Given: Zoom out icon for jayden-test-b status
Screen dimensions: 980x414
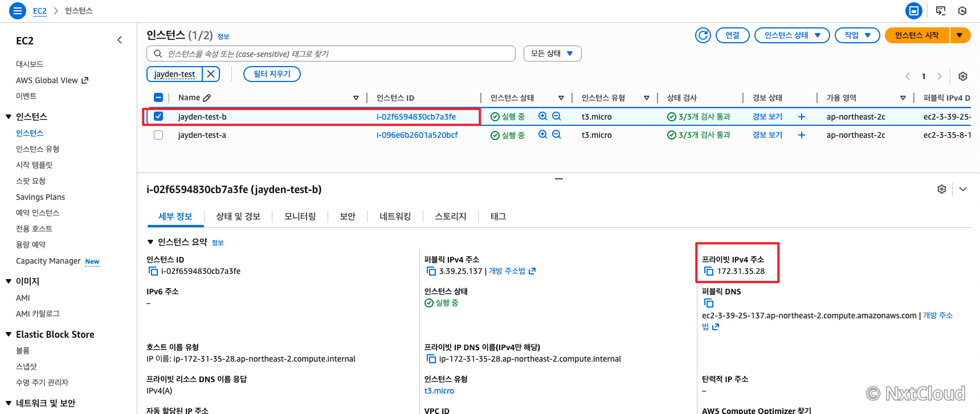Looking at the screenshot, I should pyautogui.click(x=557, y=116).
